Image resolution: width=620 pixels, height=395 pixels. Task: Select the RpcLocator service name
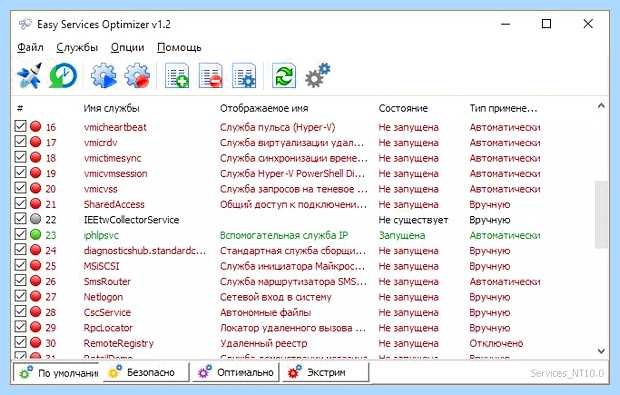point(108,327)
